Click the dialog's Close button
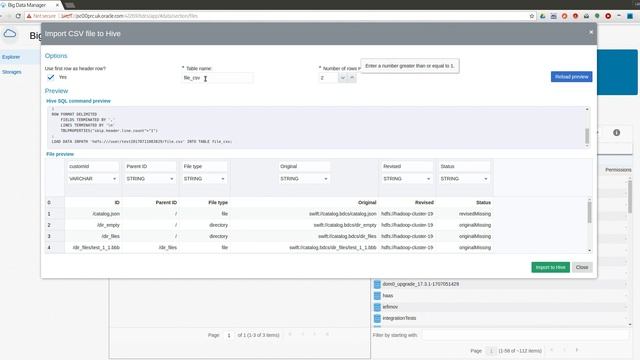Image resolution: width=640 pixels, height=360 pixels. [x=582, y=267]
